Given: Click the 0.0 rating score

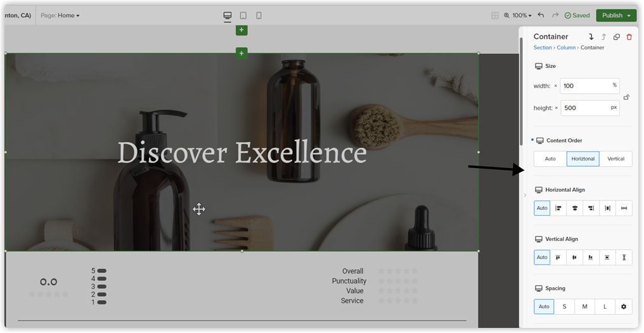Looking at the screenshot, I should click(x=48, y=282).
